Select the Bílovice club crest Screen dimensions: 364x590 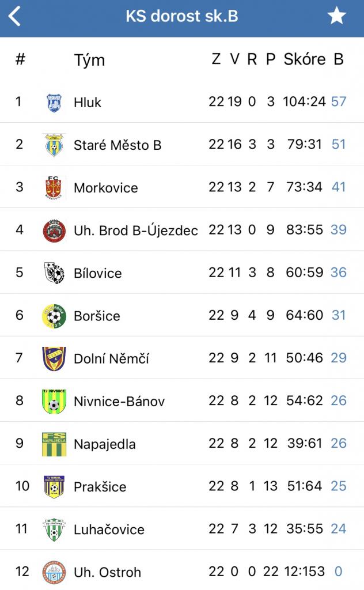tap(54, 273)
